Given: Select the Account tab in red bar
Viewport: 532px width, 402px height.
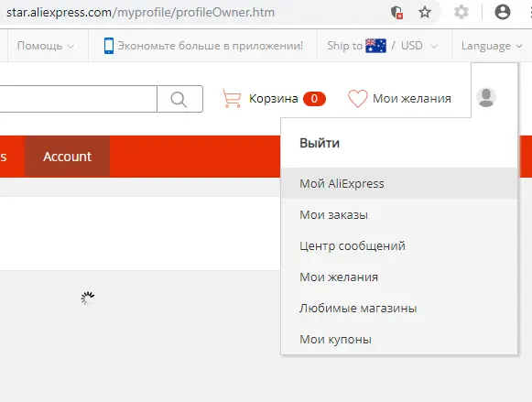Looking at the screenshot, I should [67, 157].
